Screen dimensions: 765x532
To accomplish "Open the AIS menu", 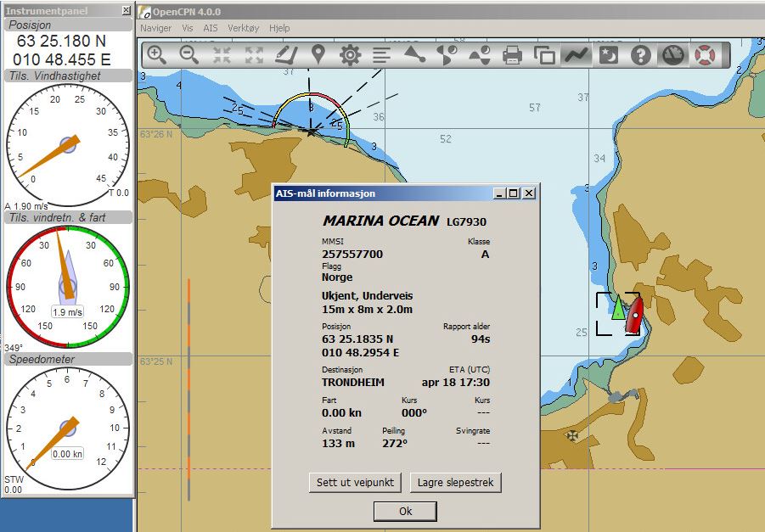I will [x=211, y=28].
